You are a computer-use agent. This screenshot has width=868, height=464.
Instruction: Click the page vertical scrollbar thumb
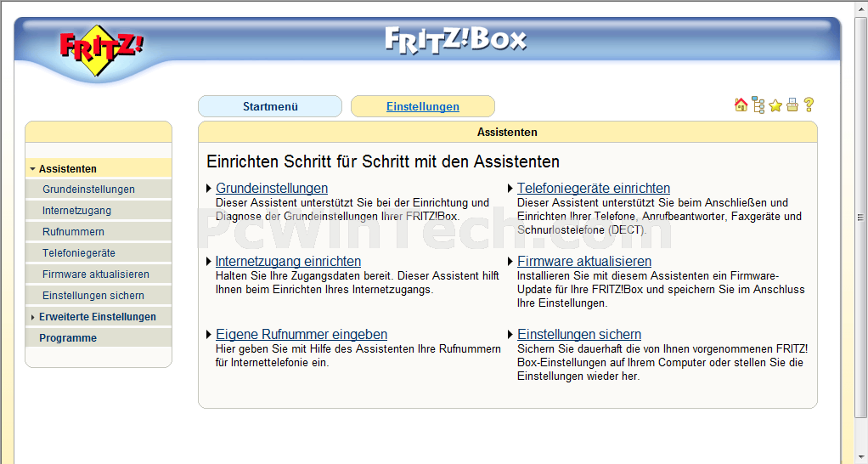click(860, 218)
